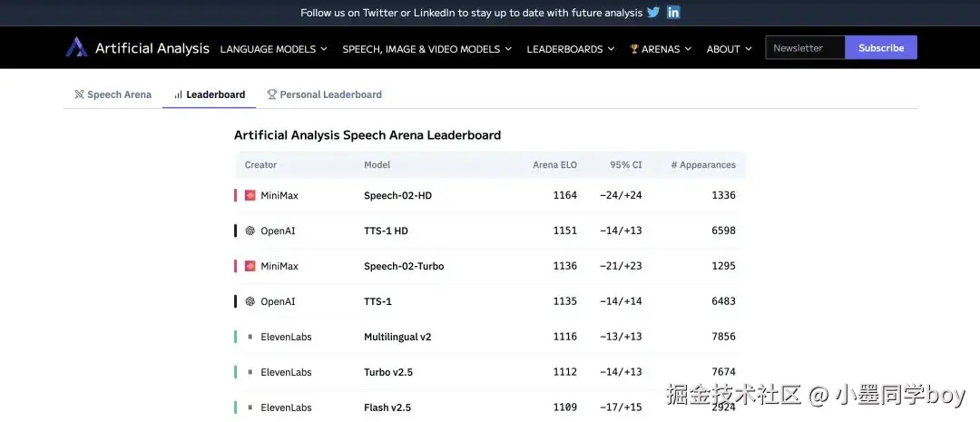Click the appearances count 1295
The width and height of the screenshot is (980, 422).
(724, 266)
